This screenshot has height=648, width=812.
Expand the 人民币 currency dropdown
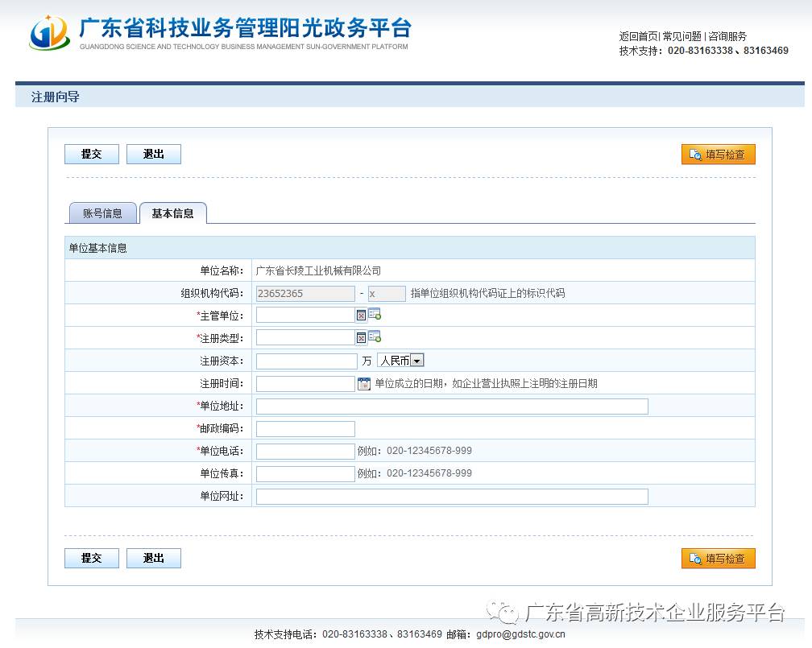tap(416, 361)
